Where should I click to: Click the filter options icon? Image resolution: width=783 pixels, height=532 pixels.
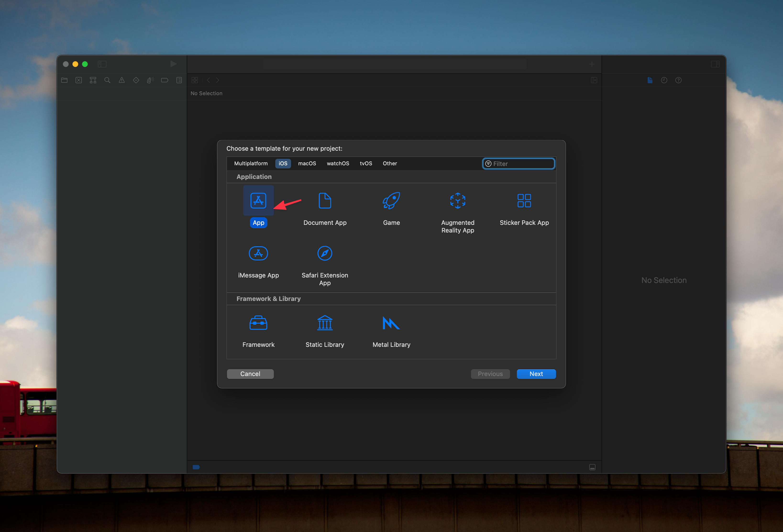488,164
